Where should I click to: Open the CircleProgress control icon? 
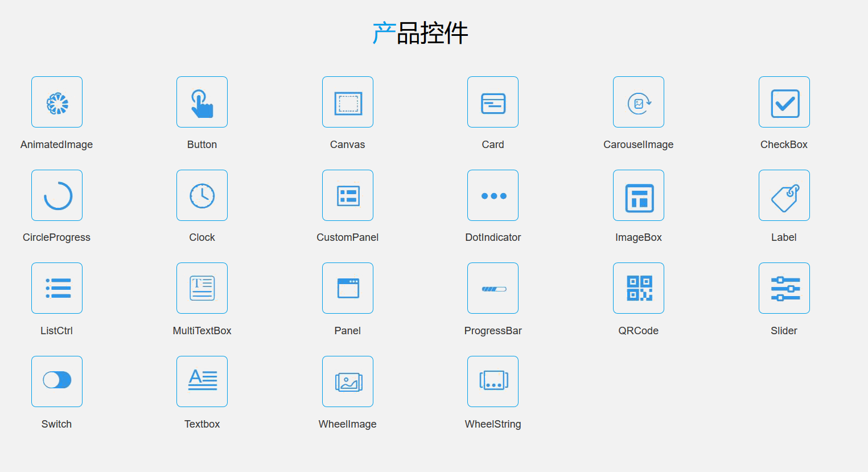(57, 195)
